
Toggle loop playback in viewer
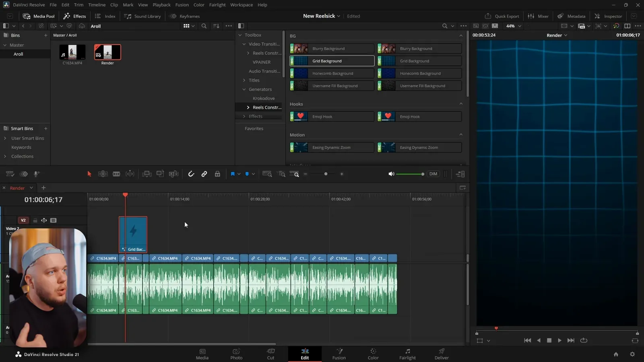pyautogui.click(x=584, y=340)
